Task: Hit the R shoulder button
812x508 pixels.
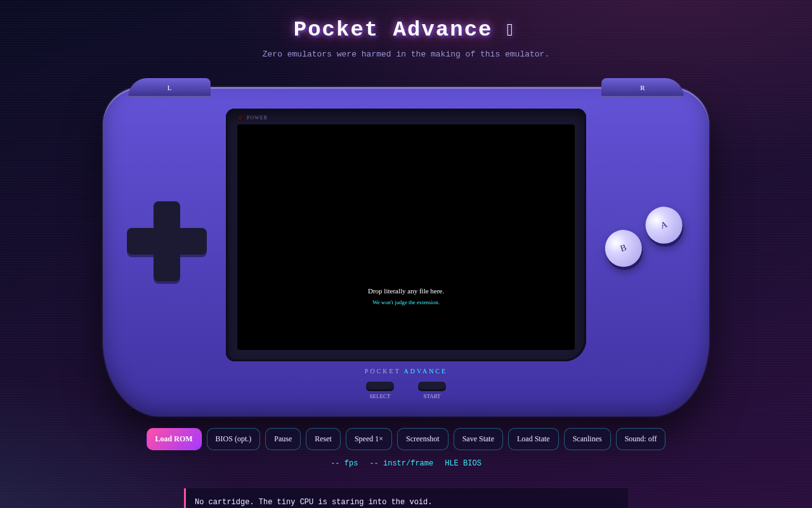Action: pos(643,88)
